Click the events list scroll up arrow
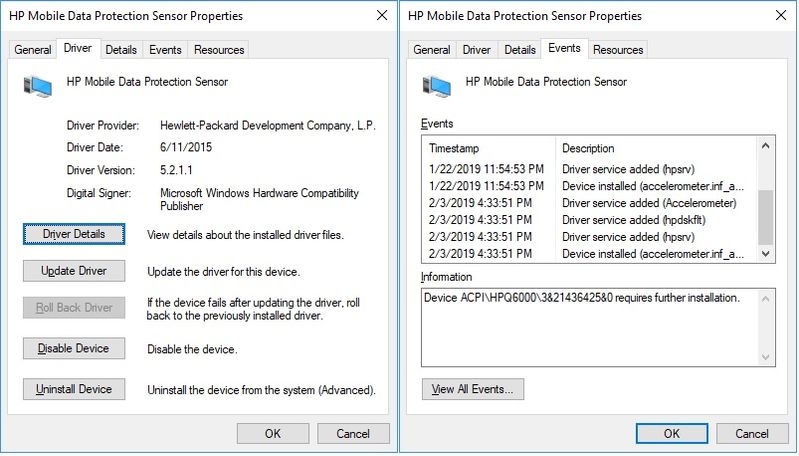 tap(765, 146)
